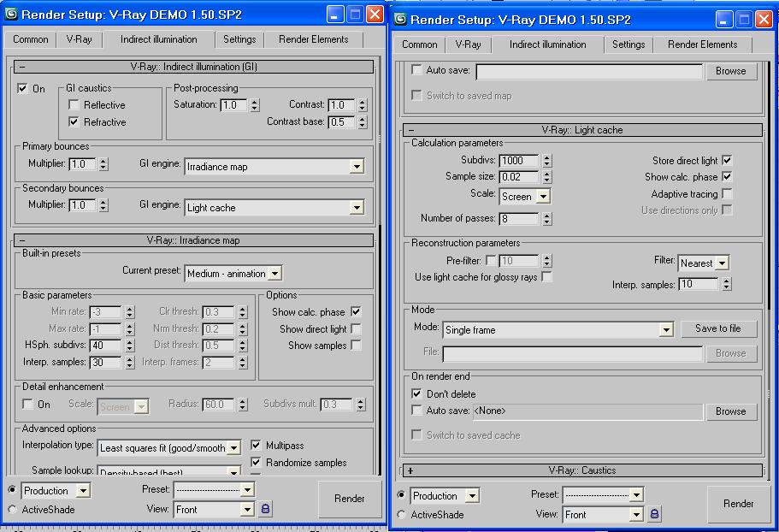
Task: Collapse the V-Ray Light cache rollout
Action: tap(582, 130)
